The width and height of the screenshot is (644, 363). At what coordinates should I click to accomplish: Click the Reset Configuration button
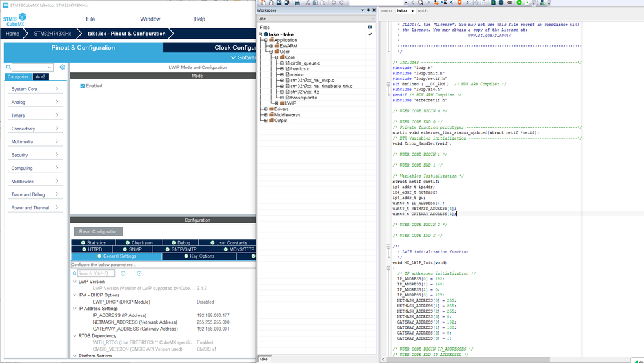[x=99, y=231]
